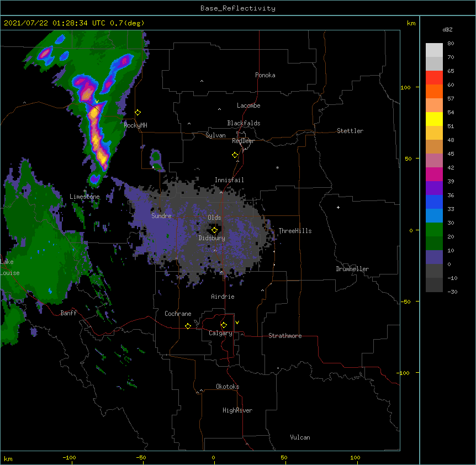
Task: Click the white asterisk marker east of Innisfail
Action: tap(277, 167)
